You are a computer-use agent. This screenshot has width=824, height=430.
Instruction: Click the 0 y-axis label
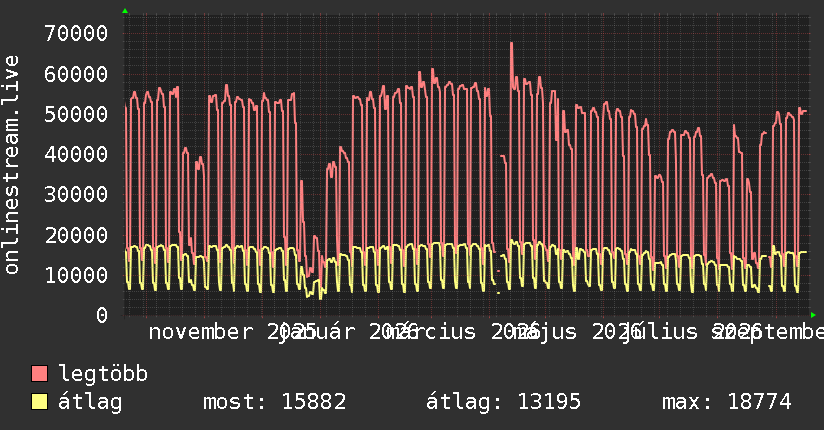coord(102,315)
